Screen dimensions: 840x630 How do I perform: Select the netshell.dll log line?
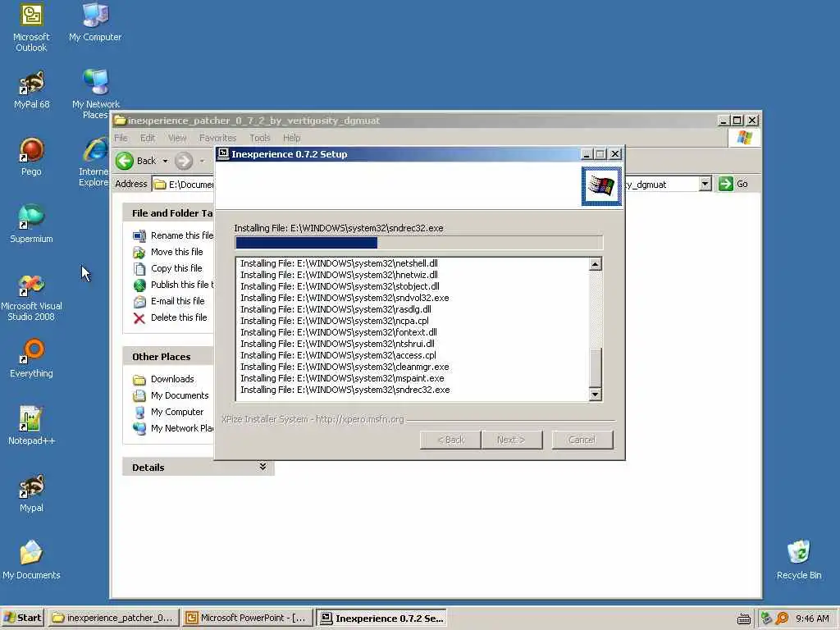[x=339, y=263]
